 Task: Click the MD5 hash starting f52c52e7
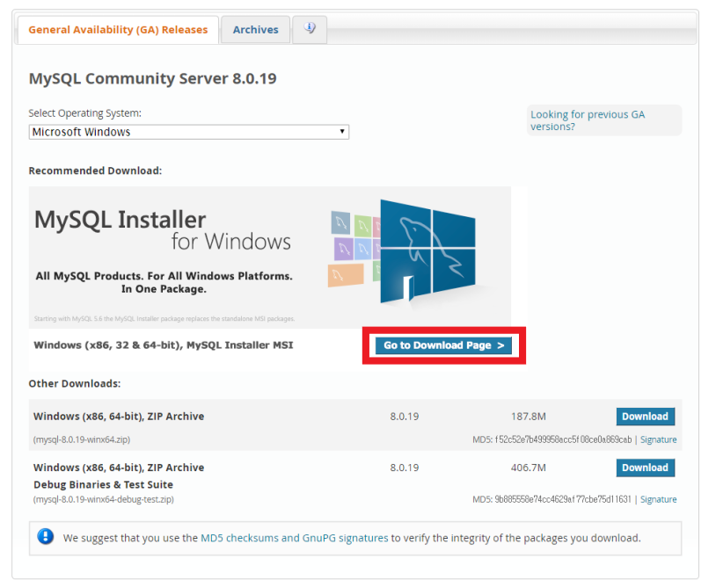[564, 439]
